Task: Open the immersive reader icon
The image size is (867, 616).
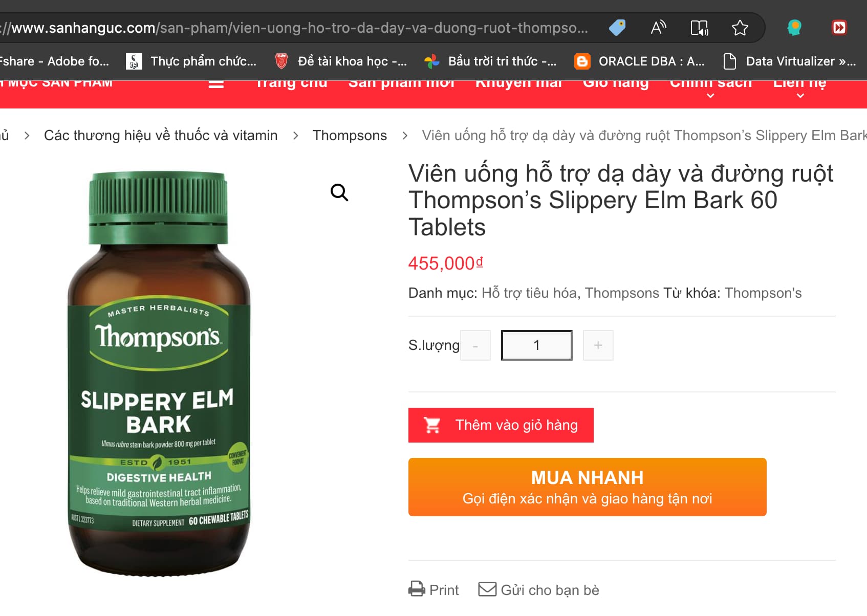Action: [699, 28]
